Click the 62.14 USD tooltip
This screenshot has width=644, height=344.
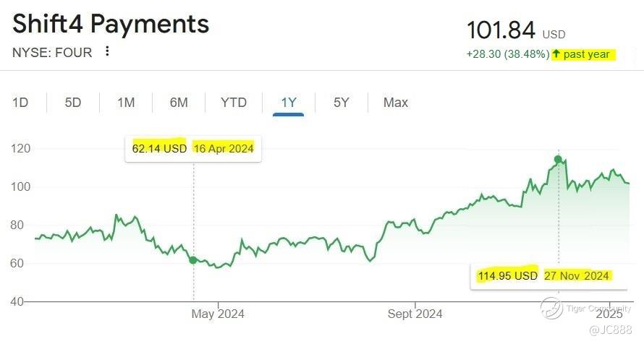coord(193,148)
